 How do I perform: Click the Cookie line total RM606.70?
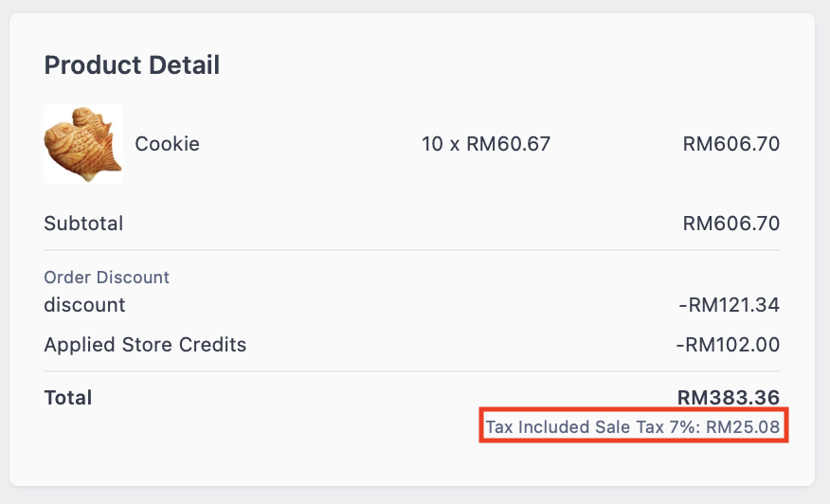(731, 144)
